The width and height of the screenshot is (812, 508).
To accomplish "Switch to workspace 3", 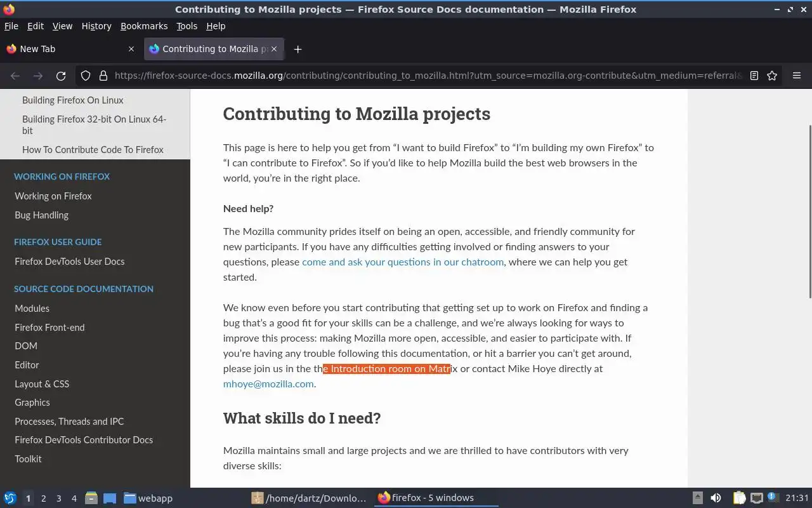I will coord(58,498).
